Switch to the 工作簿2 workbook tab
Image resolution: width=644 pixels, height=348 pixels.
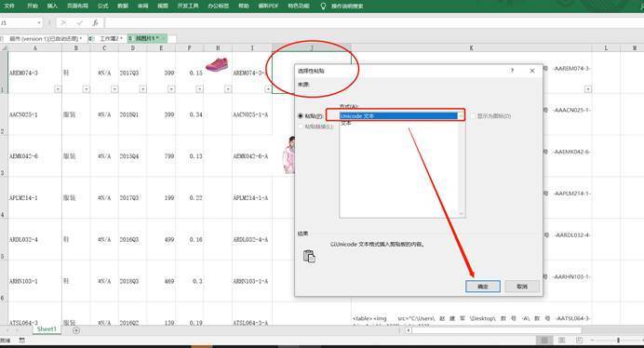(x=108, y=38)
